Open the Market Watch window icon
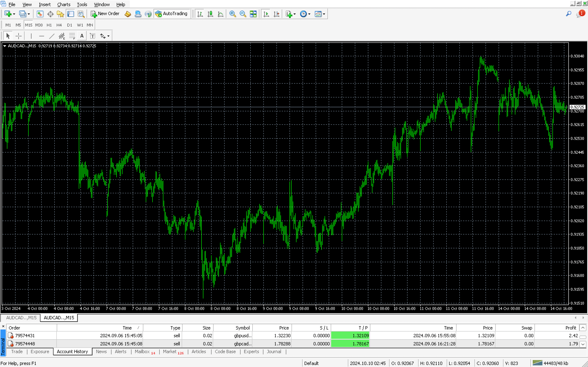588x367 pixels. pyautogui.click(x=40, y=14)
